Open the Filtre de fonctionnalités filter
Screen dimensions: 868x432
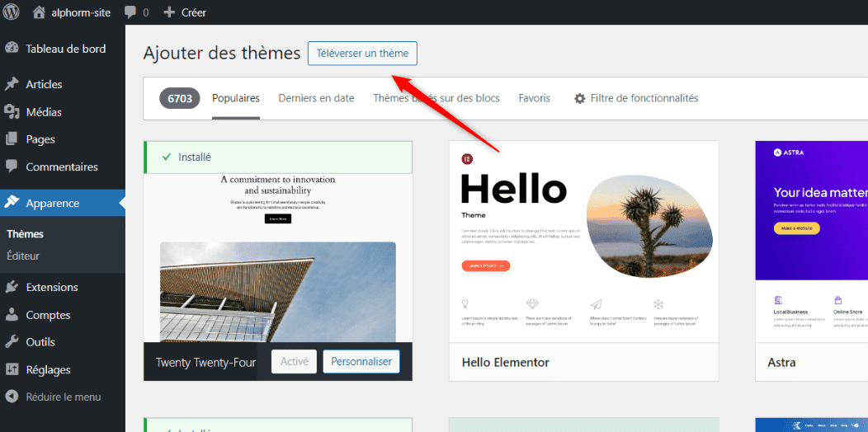pyautogui.click(x=636, y=98)
